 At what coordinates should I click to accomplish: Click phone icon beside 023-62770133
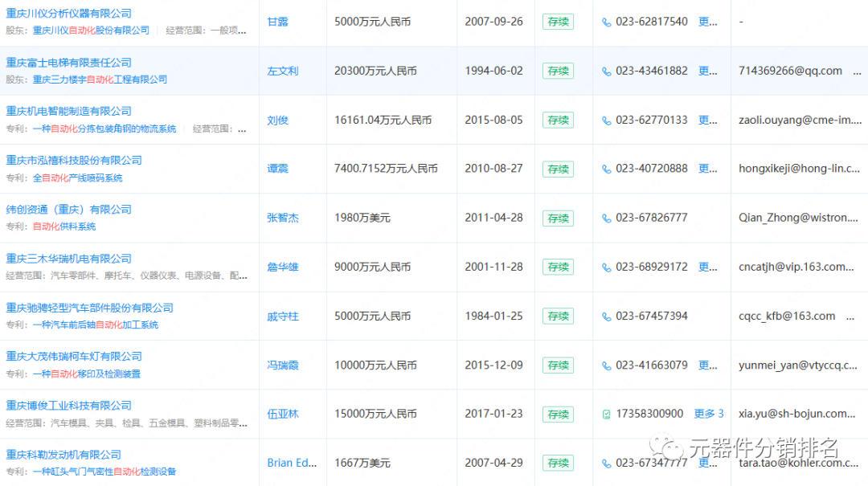606,120
